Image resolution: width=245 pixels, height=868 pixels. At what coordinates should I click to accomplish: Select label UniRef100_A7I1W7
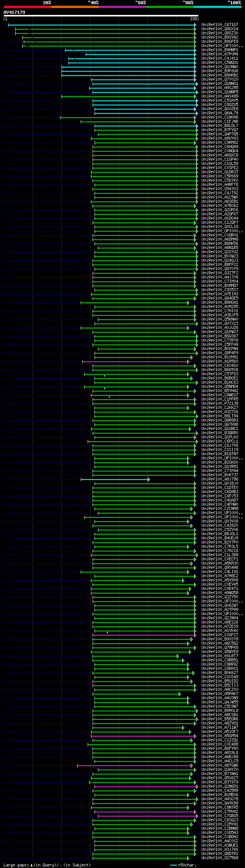pyautogui.click(x=219, y=728)
